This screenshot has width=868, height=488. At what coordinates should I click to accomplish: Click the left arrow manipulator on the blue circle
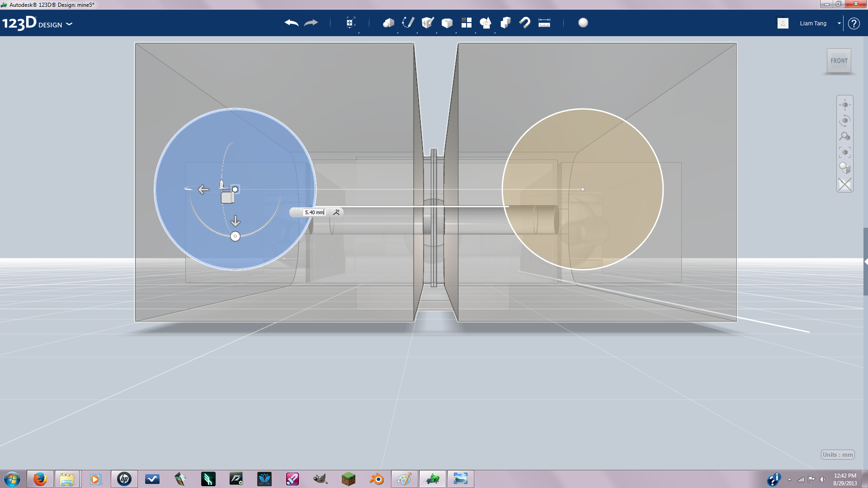point(203,189)
